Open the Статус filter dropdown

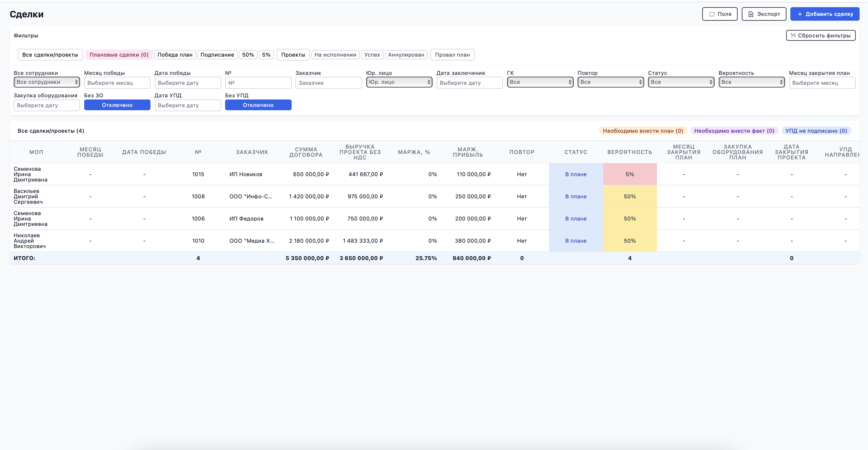tap(681, 82)
